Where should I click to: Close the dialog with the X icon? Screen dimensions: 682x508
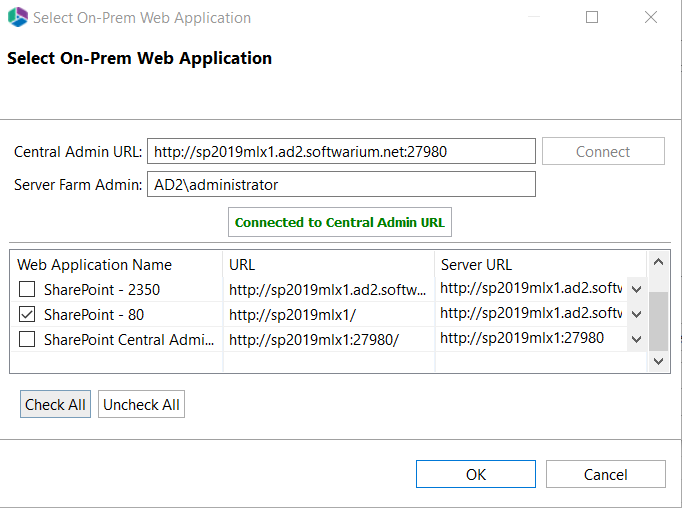tap(651, 18)
